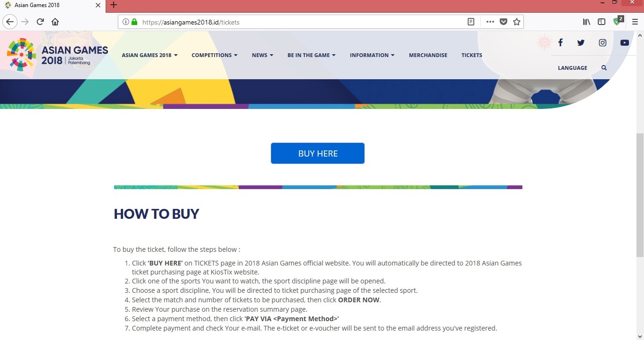The image size is (644, 340).
Task: Click the site search magnifier icon
Action: tap(604, 68)
